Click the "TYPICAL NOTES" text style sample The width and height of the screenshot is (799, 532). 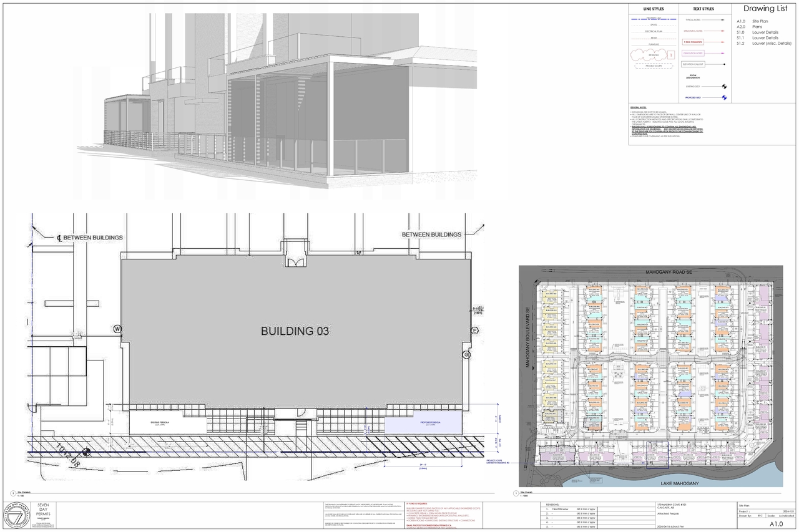[x=693, y=20]
